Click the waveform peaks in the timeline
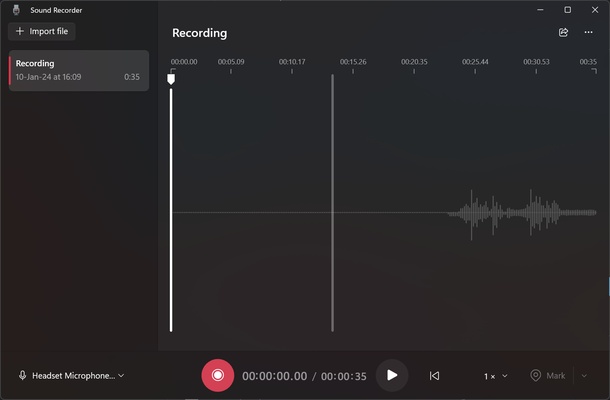 click(522, 213)
